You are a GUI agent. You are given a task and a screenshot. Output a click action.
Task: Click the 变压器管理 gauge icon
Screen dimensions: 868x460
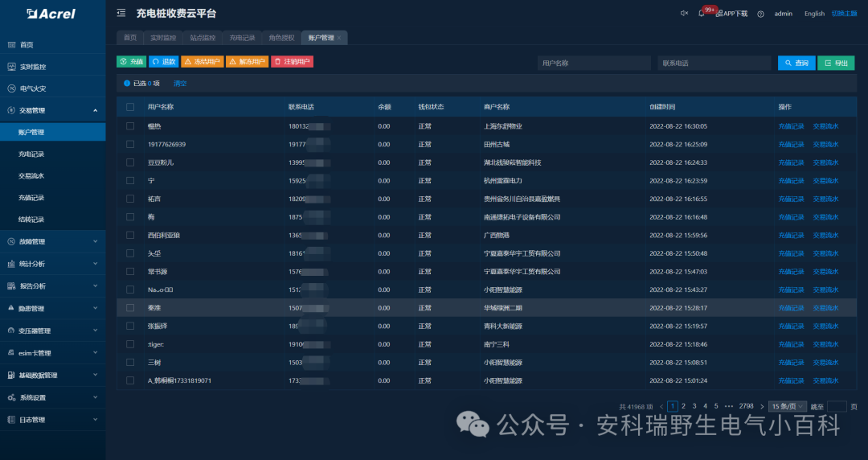point(11,331)
